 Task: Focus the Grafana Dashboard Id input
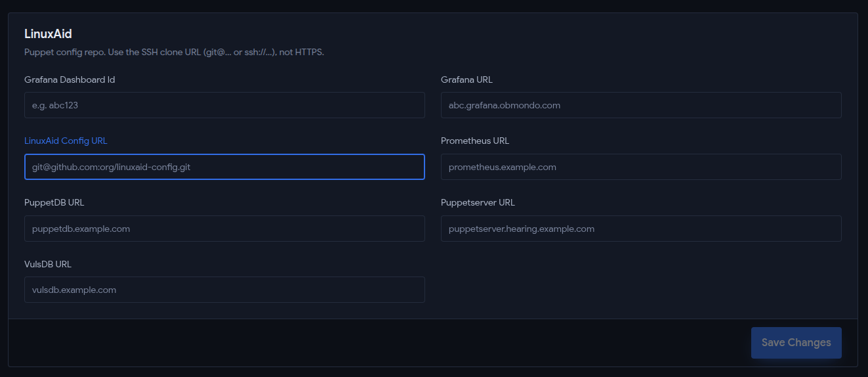[224, 105]
